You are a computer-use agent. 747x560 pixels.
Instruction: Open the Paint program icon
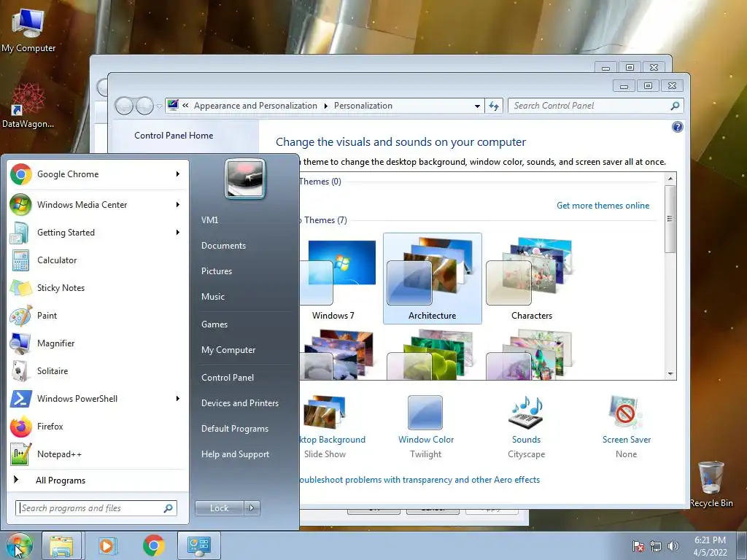click(x=21, y=316)
